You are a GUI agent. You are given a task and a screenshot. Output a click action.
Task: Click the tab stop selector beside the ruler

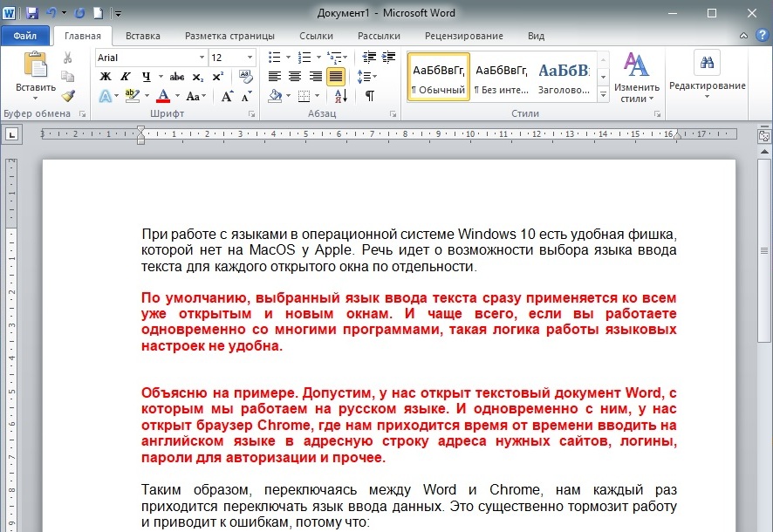click(12, 134)
